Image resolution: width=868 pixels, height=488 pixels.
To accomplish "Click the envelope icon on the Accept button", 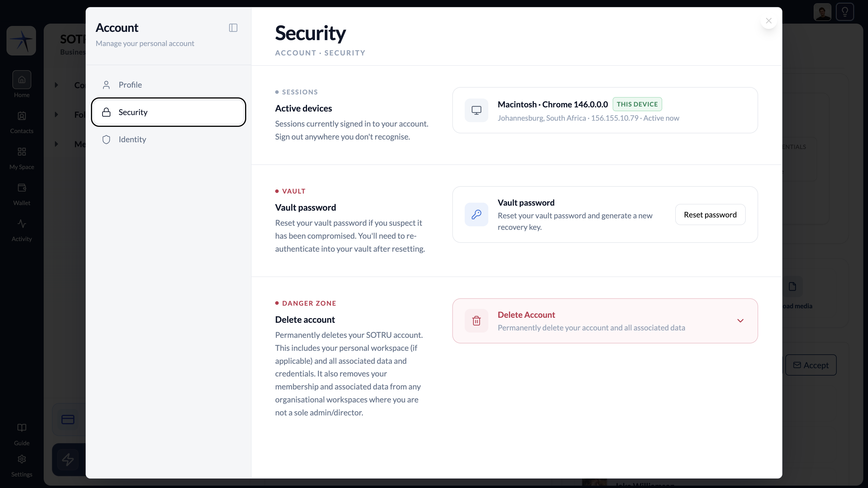I will [797, 365].
